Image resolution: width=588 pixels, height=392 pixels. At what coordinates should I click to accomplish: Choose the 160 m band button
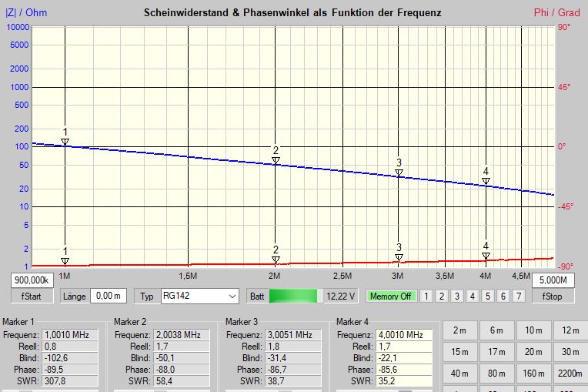click(x=534, y=374)
